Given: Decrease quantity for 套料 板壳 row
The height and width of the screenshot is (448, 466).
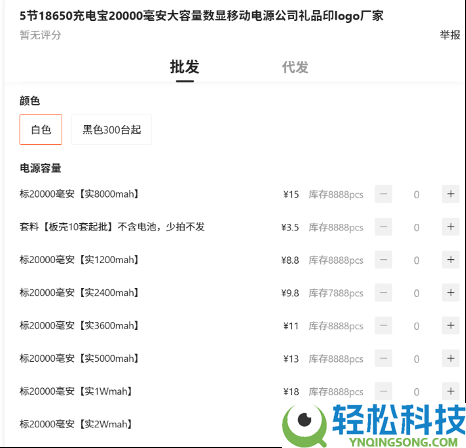Looking at the screenshot, I should [383, 227].
